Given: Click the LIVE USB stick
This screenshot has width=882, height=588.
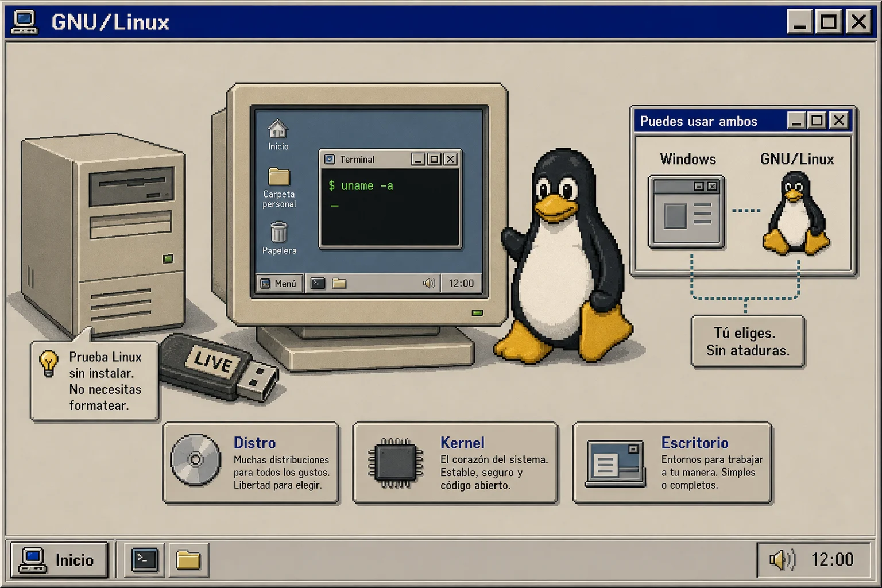Looking at the screenshot, I should click(x=219, y=367).
